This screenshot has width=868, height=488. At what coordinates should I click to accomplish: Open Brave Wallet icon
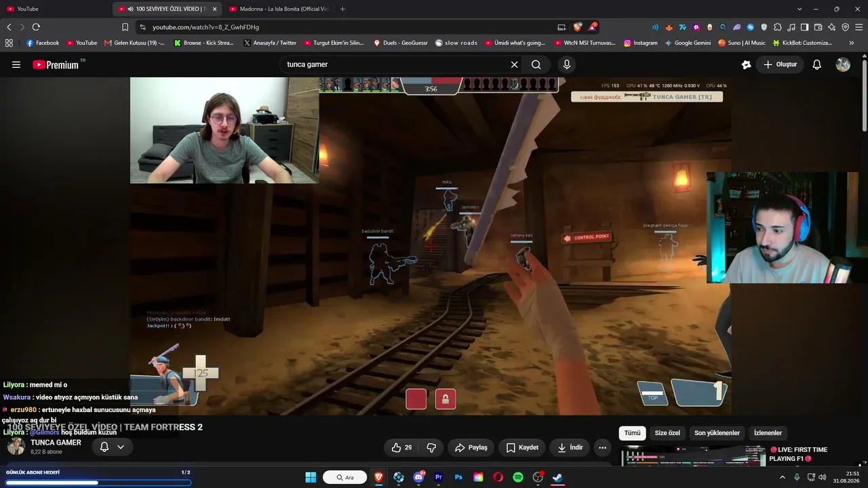pyautogui.click(x=818, y=27)
